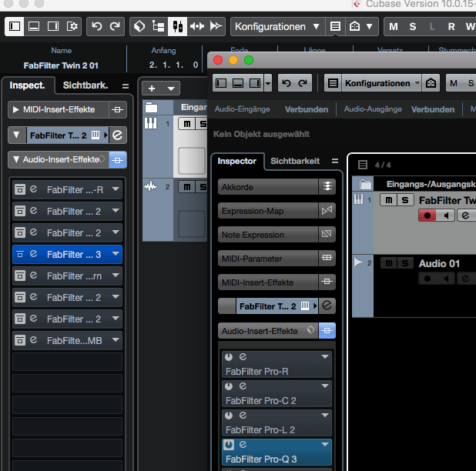Switch to the Sichtbarkeit tab in front window
This screenshot has height=471, width=476.
pos(294,161)
